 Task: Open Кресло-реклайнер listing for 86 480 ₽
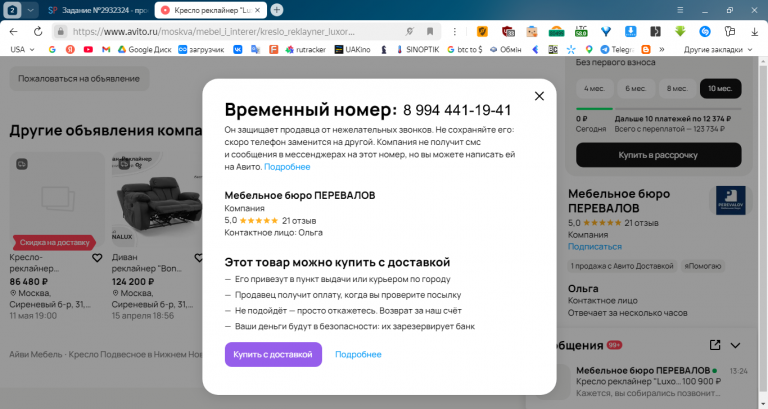(x=34, y=263)
